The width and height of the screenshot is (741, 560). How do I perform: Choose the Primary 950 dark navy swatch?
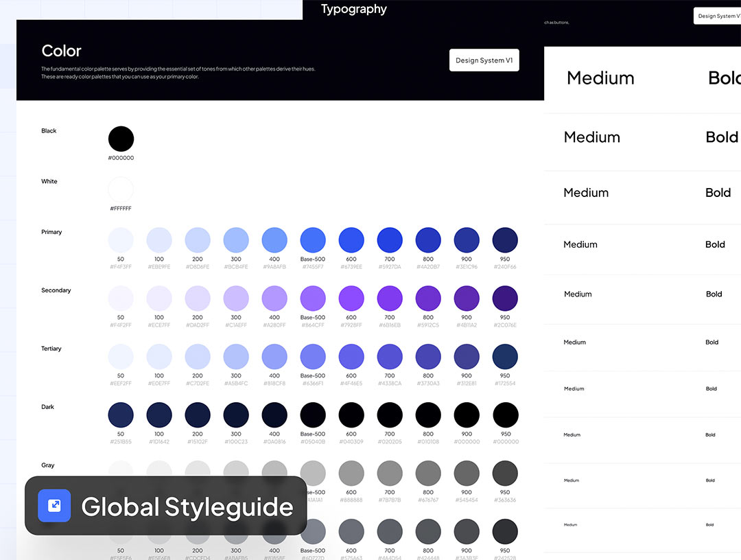coord(505,240)
